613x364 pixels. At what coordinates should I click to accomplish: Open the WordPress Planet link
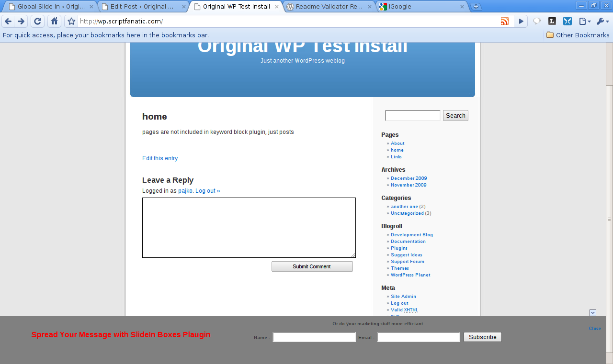coord(410,275)
